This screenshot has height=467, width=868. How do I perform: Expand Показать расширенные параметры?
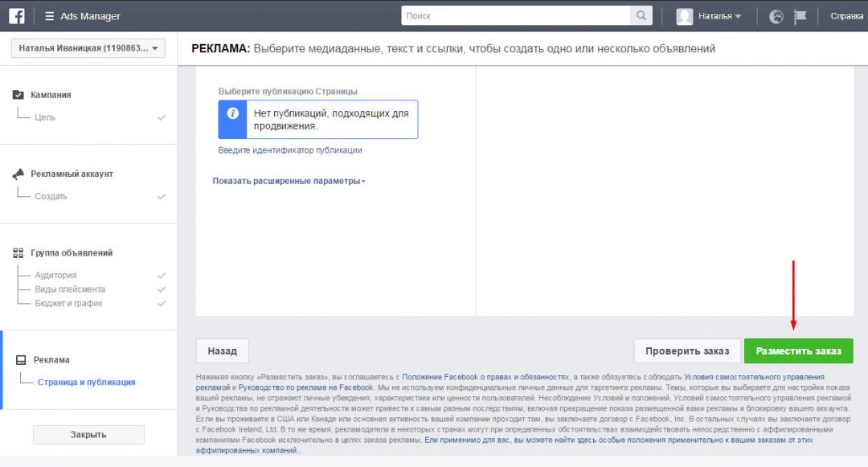click(289, 181)
